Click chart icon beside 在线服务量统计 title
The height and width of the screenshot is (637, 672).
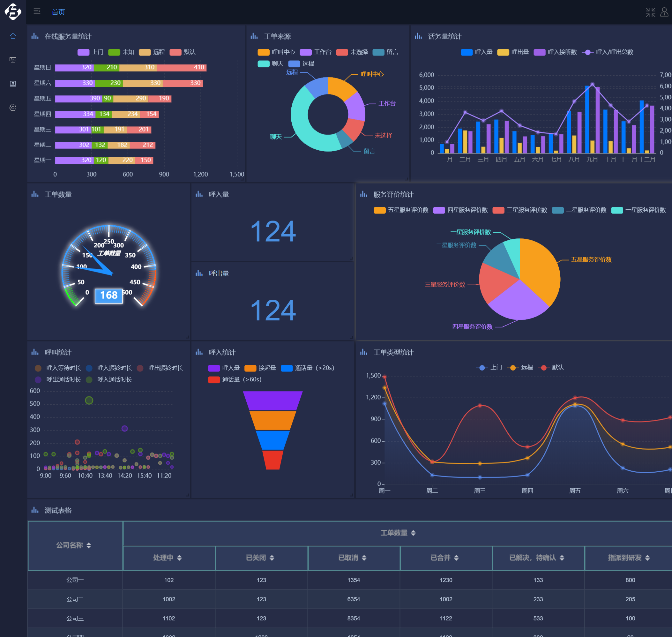[x=35, y=36]
